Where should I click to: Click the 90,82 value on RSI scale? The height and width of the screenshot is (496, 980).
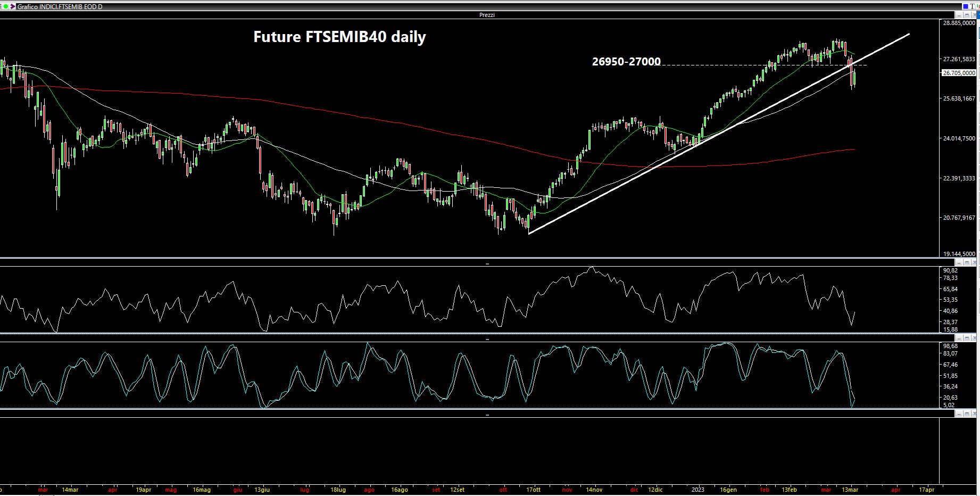click(x=950, y=270)
